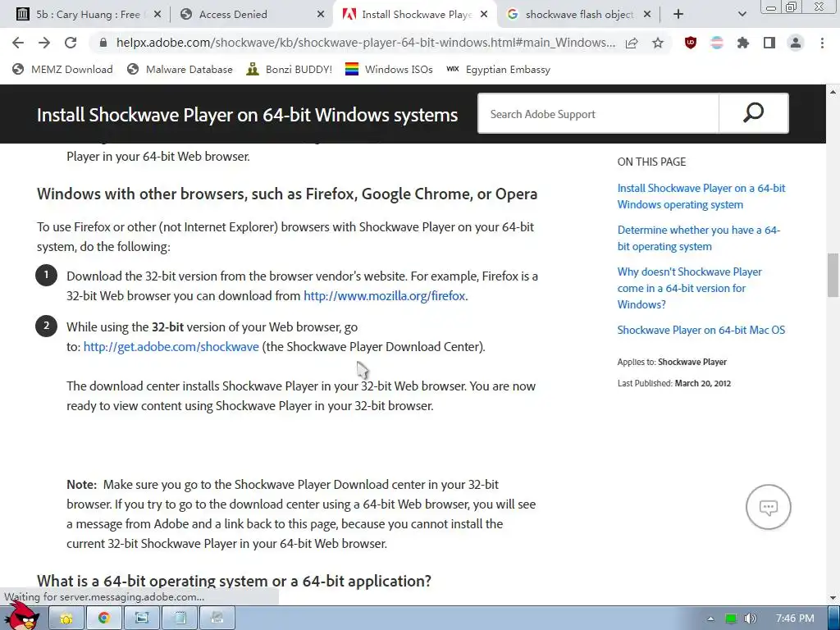Image resolution: width=840 pixels, height=630 pixels.
Task: Close the '5b : Cary Huang' tab
Action: tap(157, 15)
